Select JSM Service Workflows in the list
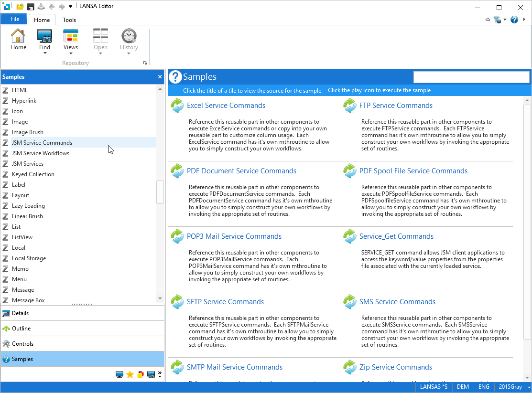The image size is (532, 393). 40,153
